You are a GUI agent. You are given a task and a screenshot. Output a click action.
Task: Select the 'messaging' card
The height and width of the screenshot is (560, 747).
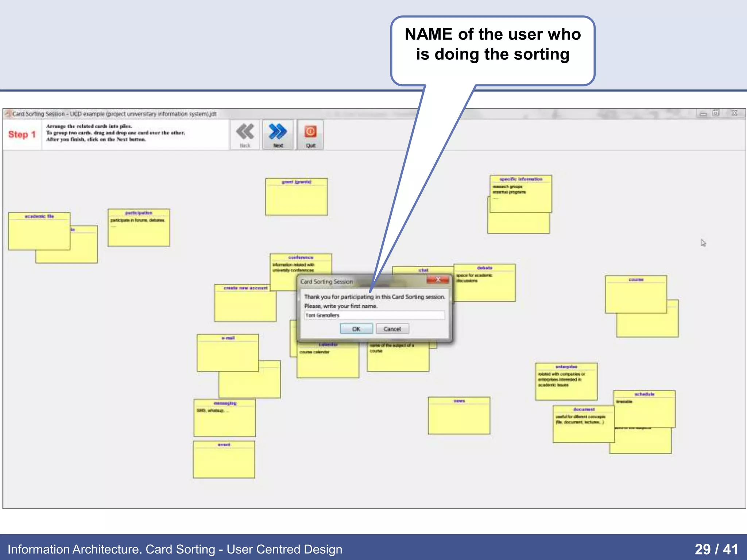tap(225, 418)
